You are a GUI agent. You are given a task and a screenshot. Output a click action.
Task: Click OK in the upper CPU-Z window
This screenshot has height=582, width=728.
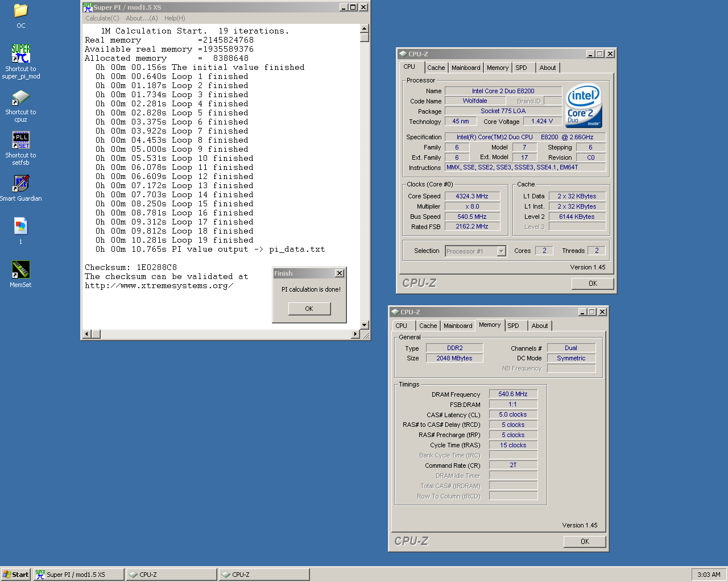point(593,284)
